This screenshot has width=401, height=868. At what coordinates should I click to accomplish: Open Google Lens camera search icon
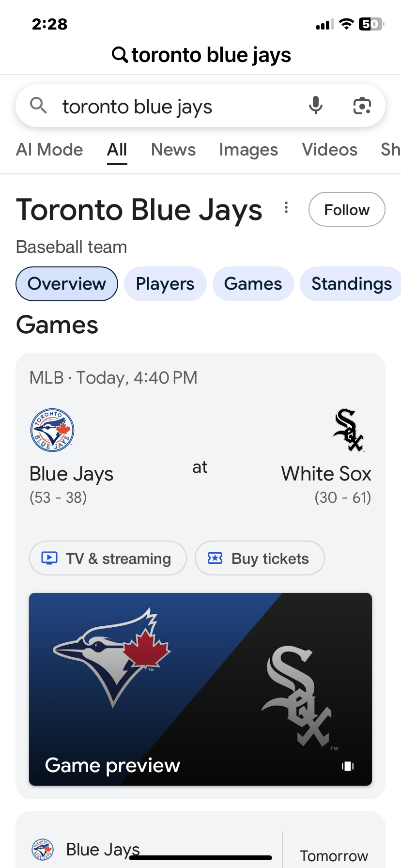click(362, 106)
